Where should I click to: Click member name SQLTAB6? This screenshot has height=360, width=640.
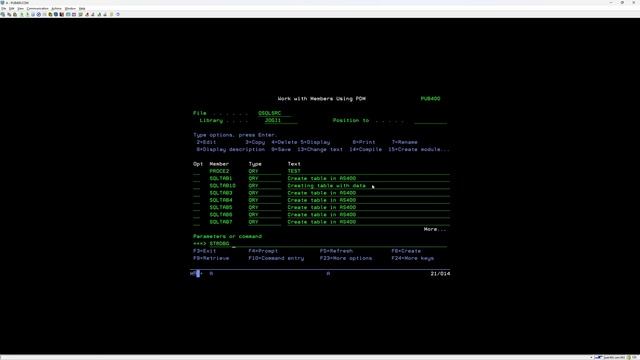[221, 215]
